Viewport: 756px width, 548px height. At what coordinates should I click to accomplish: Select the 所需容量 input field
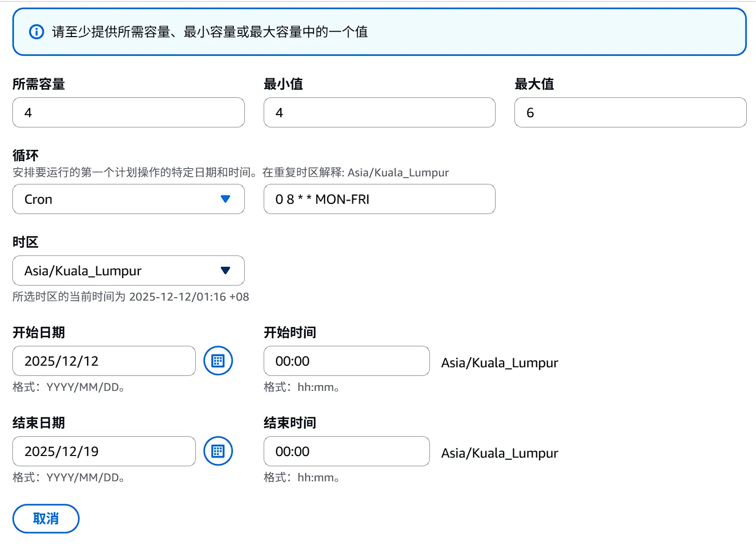[128, 112]
